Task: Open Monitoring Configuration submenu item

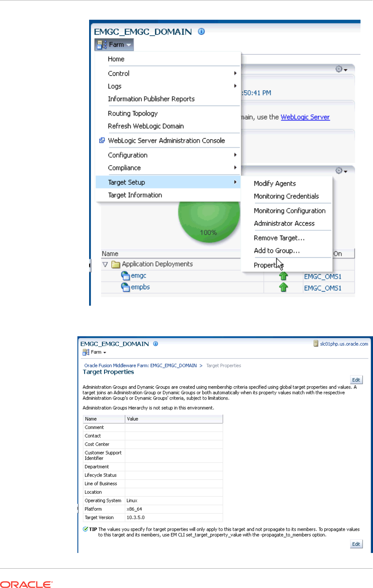Action: tap(290, 211)
